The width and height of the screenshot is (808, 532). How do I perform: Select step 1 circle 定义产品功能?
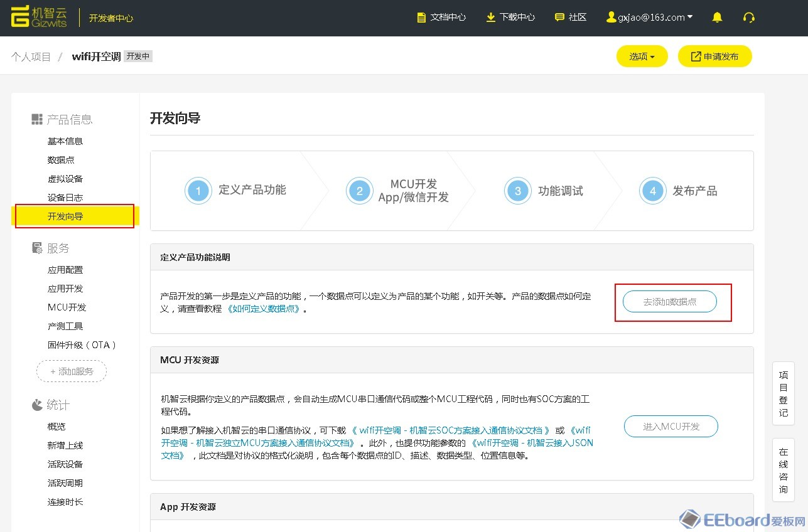tap(198, 191)
